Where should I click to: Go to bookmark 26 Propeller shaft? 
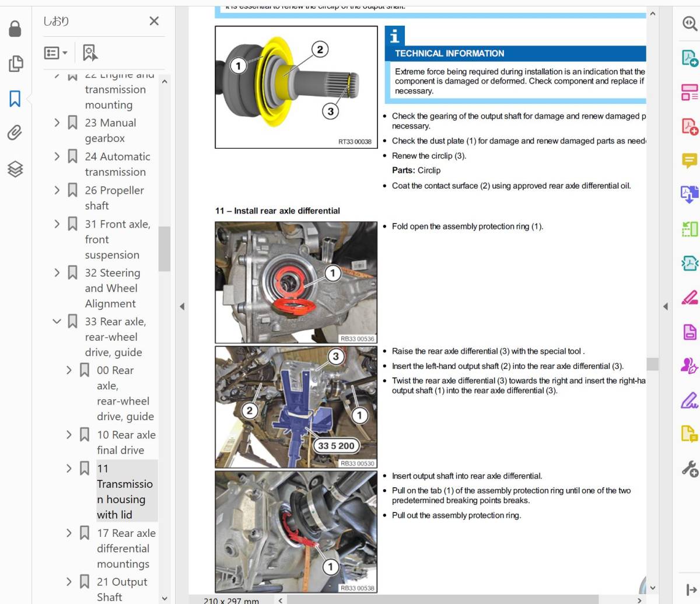(x=114, y=198)
